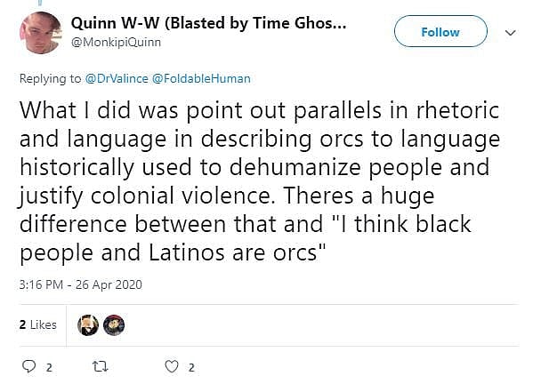Open the @FoldableHuman mention link

pos(201,78)
